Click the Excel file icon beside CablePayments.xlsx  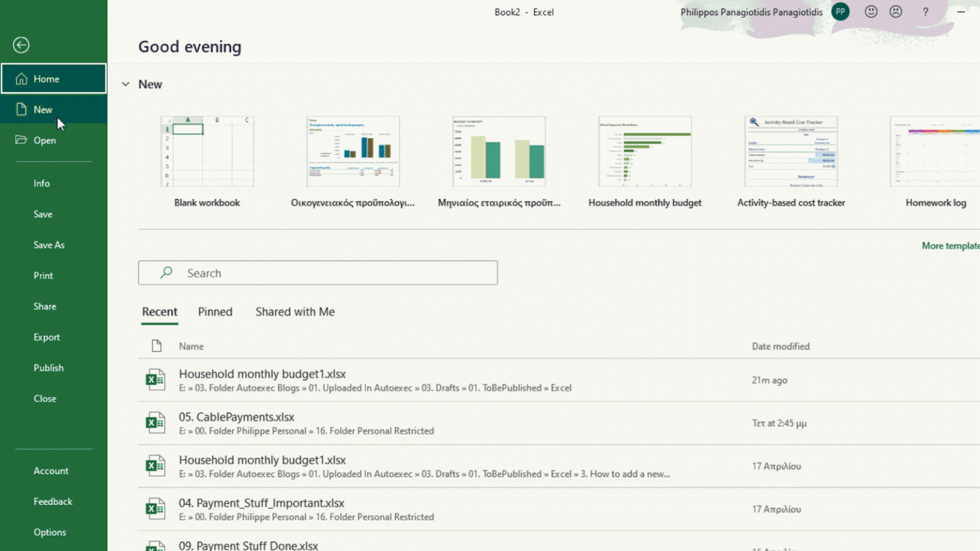click(x=155, y=422)
